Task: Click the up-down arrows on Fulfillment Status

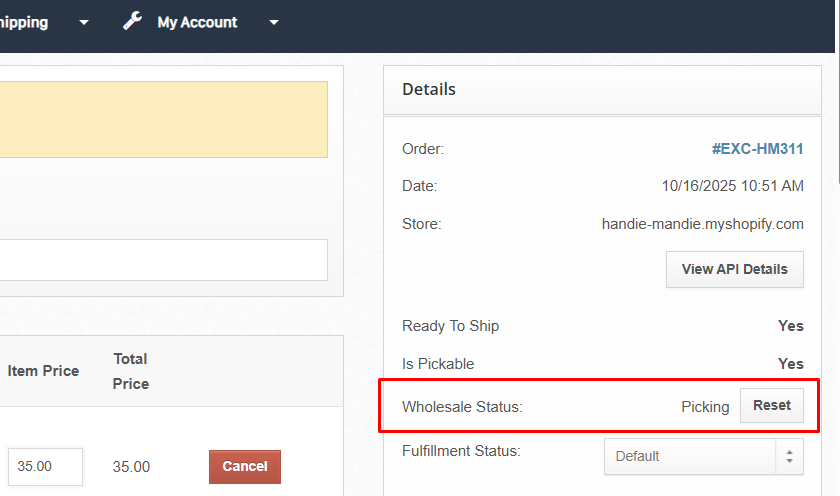Action: 789,456
